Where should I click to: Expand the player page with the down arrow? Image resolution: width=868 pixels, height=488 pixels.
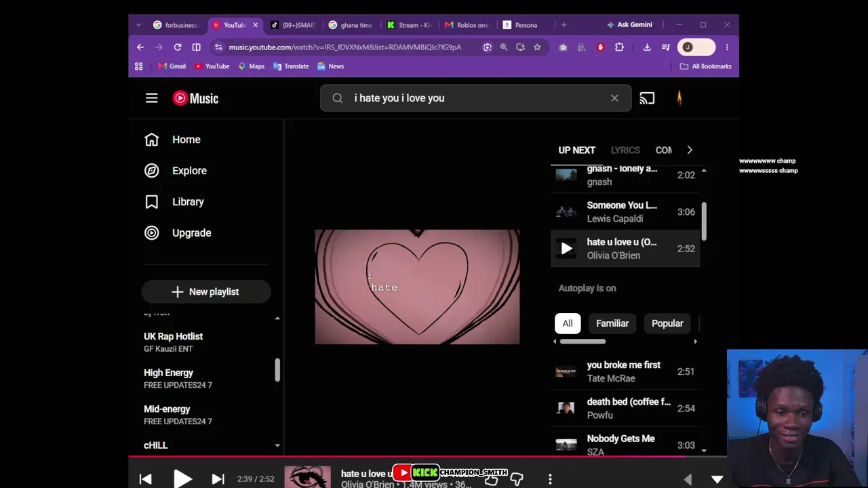[x=717, y=479]
